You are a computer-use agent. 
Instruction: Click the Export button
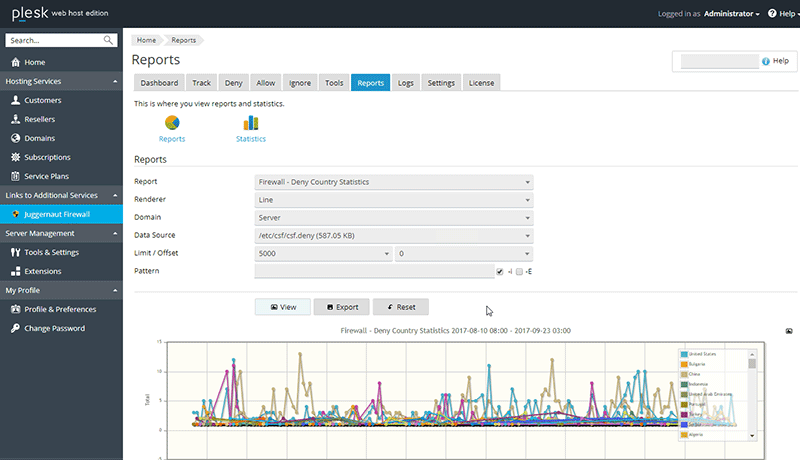coord(342,307)
